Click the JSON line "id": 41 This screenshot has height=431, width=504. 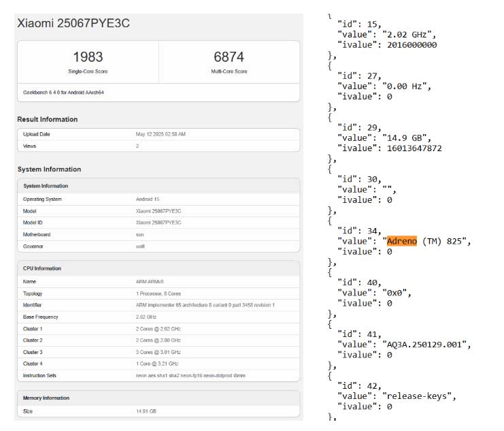(359, 334)
